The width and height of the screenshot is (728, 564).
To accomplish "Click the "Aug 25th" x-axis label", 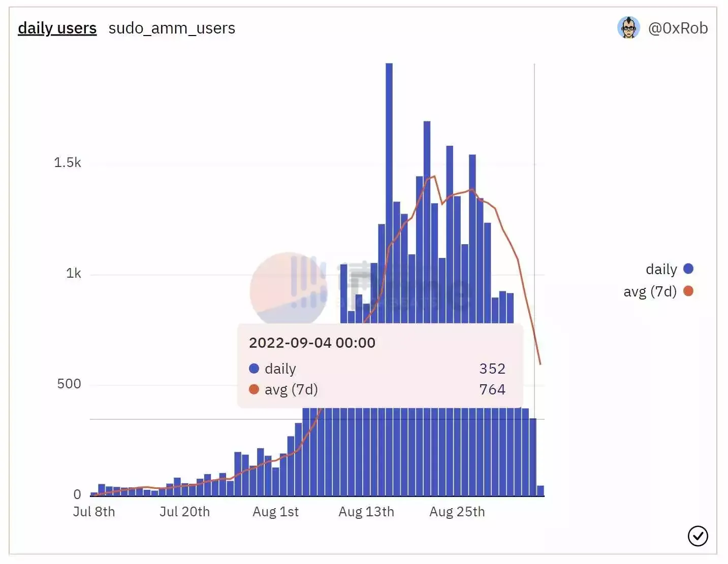I will [x=457, y=512].
